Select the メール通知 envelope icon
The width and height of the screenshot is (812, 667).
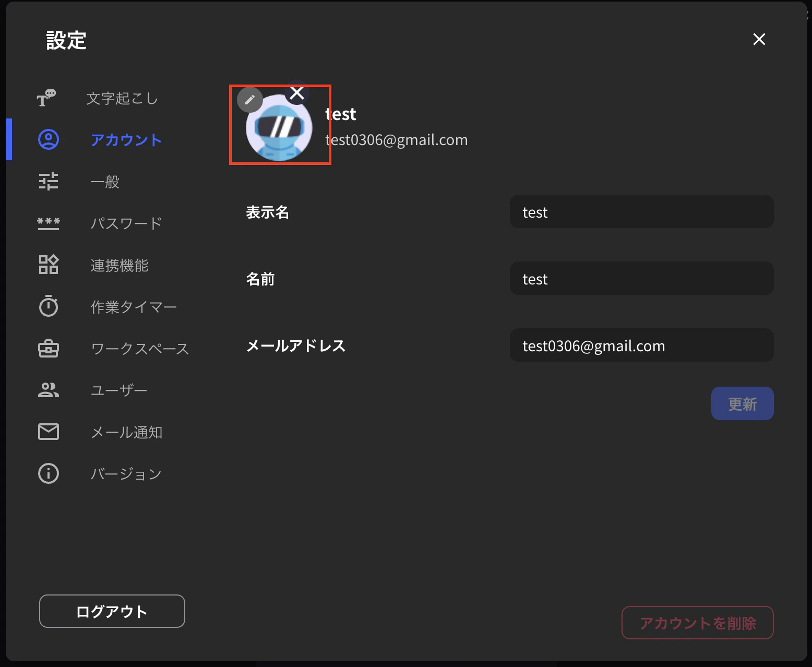coord(49,432)
